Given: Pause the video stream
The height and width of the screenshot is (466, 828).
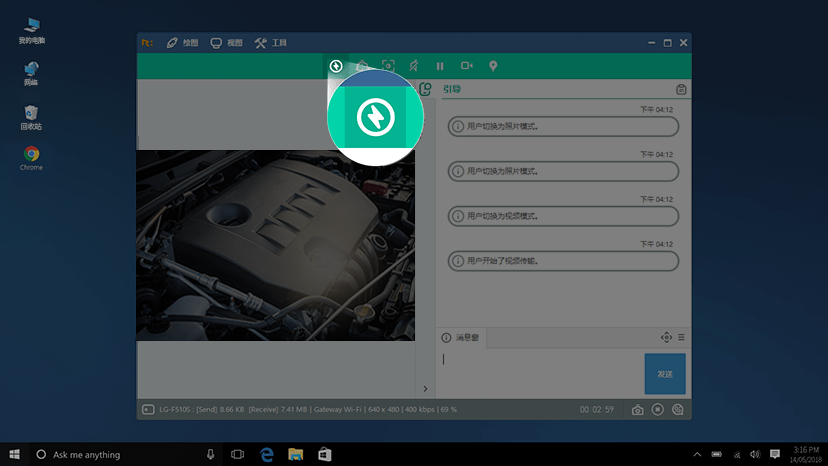Looking at the screenshot, I should [440, 66].
